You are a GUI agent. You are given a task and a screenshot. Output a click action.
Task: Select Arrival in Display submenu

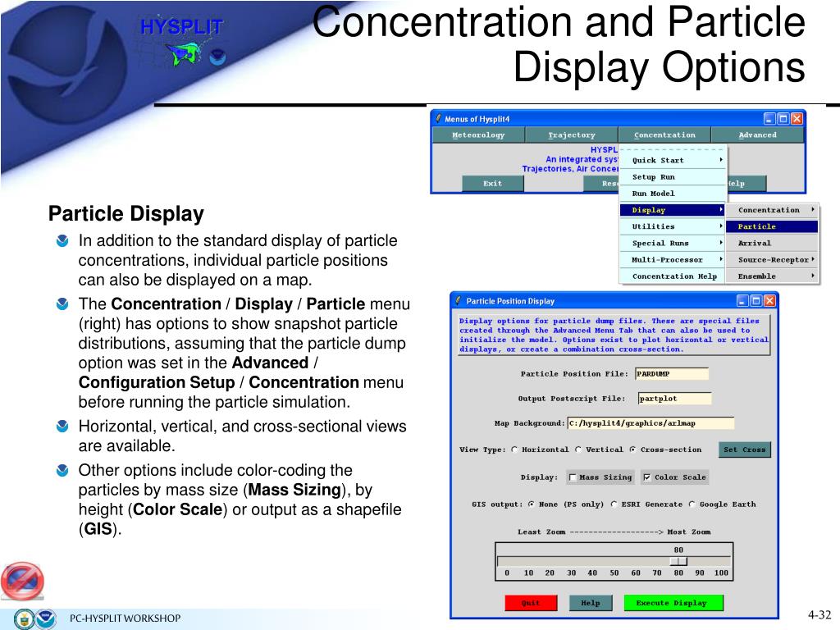(772, 243)
